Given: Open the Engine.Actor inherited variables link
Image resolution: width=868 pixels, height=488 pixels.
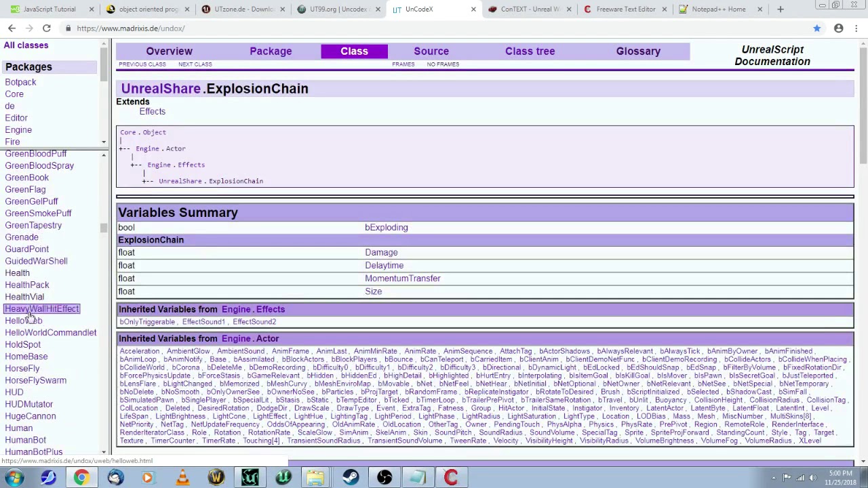Looking at the screenshot, I should click(x=250, y=339).
